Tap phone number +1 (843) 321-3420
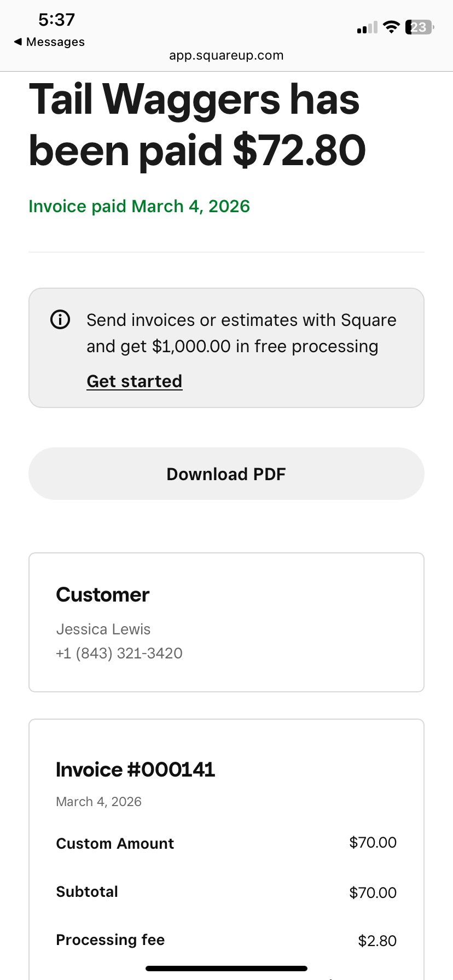Viewport: 453px width, 980px height. pos(119,653)
